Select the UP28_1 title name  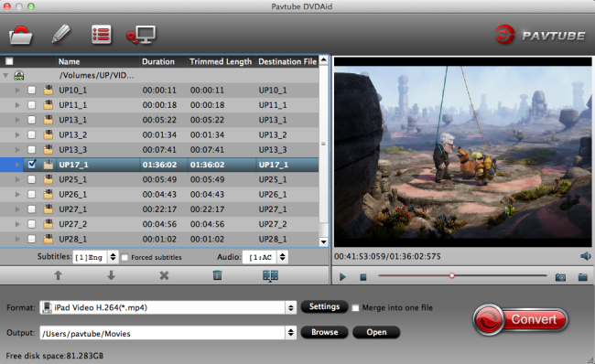73,239
